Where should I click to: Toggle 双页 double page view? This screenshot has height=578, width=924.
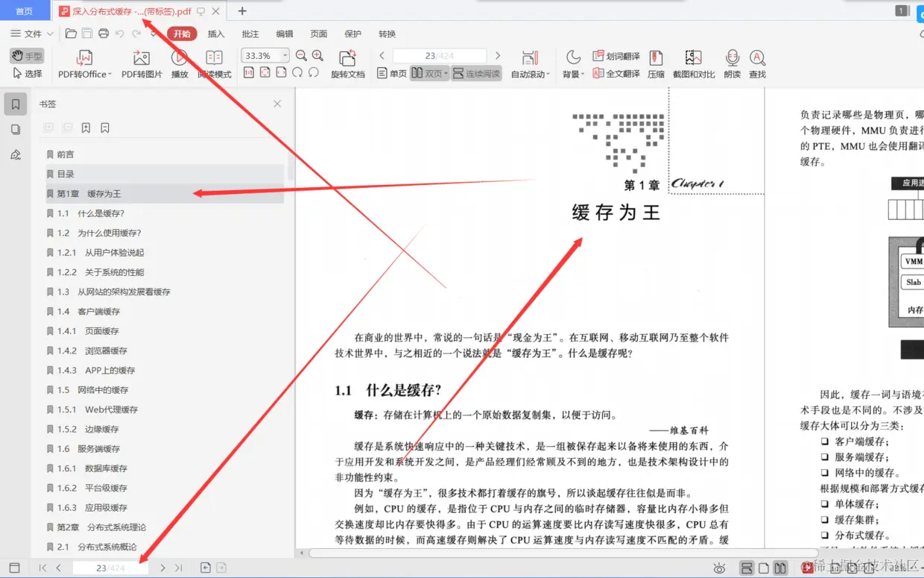(428, 74)
